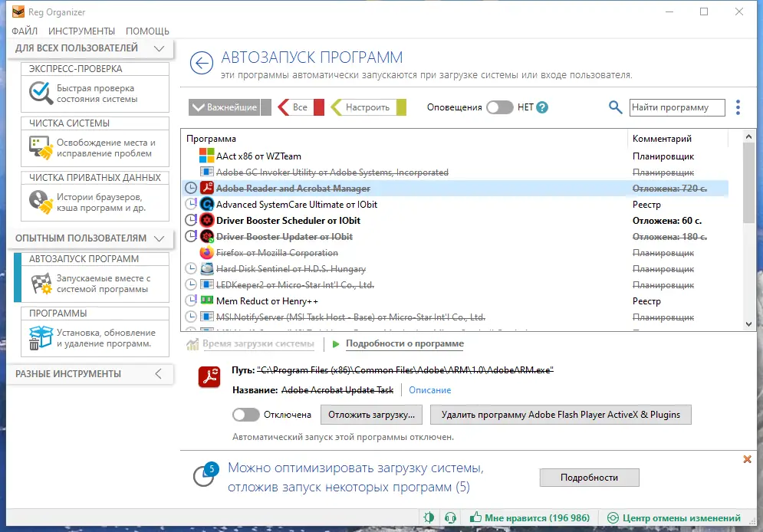Toggle the Отключена autostart switch
Screen dimensions: 763x532
pos(245,415)
